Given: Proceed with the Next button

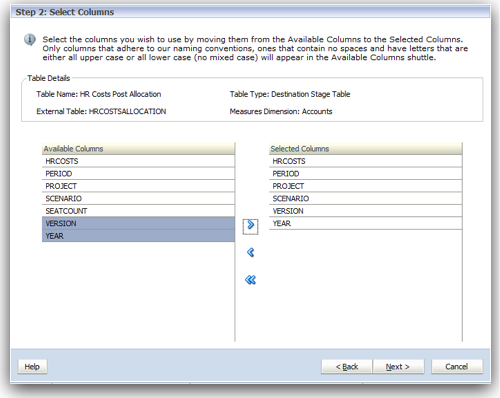Looking at the screenshot, I should [x=398, y=367].
